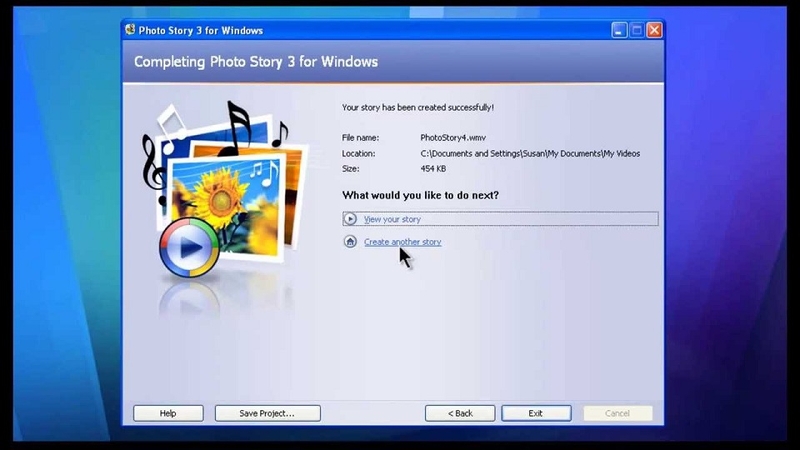Click the 'What would you like to do next?' heading
Viewport: 800px width, 450px height.
[420, 195]
